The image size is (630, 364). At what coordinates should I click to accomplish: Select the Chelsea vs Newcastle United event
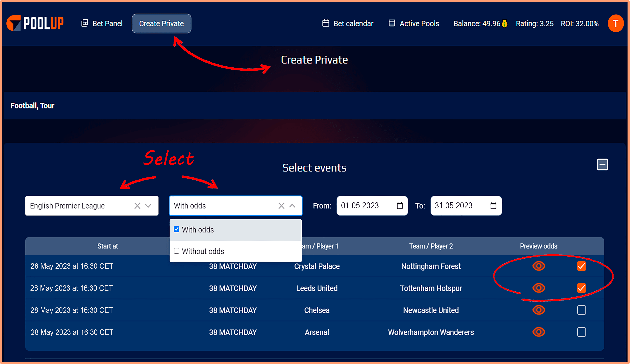click(581, 310)
